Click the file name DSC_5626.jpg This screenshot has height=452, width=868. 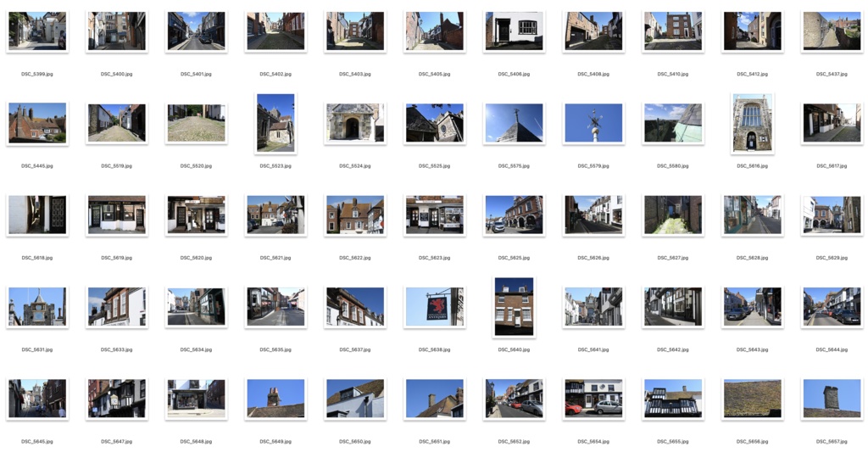click(x=593, y=258)
